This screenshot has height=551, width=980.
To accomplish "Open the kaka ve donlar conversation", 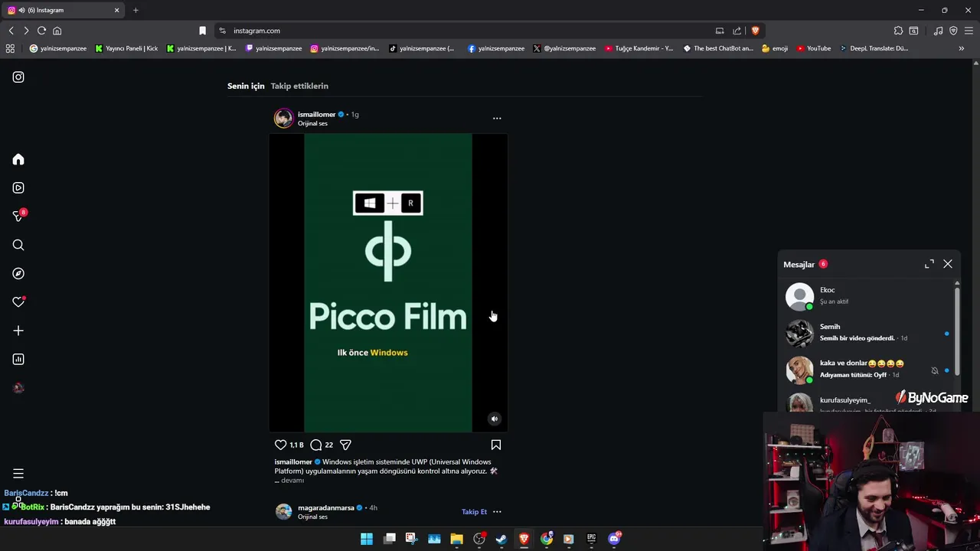I will pyautogui.click(x=867, y=370).
